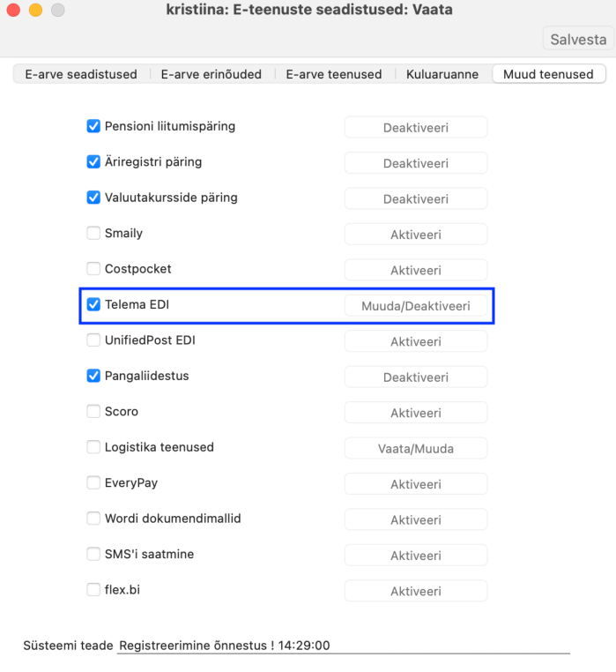Click Aktiveeri beside EveryPay

(x=416, y=484)
